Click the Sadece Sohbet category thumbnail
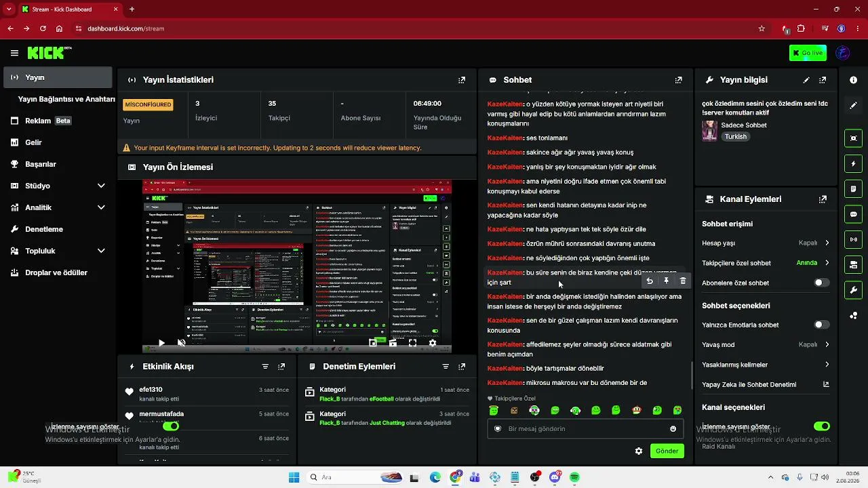The width and height of the screenshot is (868, 488). 709,131
